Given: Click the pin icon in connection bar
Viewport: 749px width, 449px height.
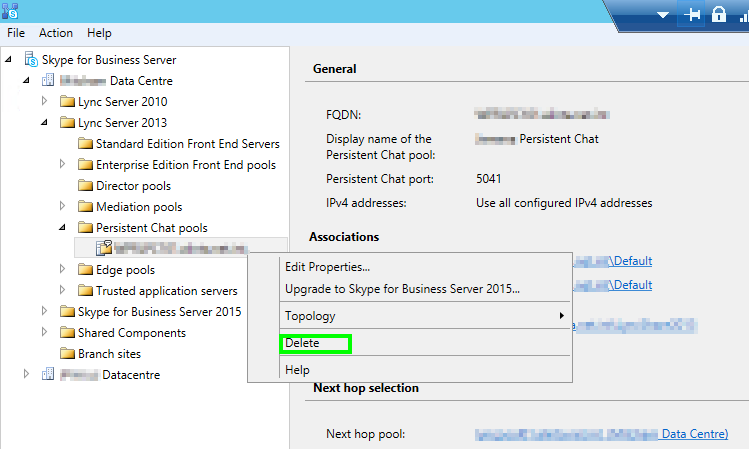Looking at the screenshot, I should tap(692, 14).
